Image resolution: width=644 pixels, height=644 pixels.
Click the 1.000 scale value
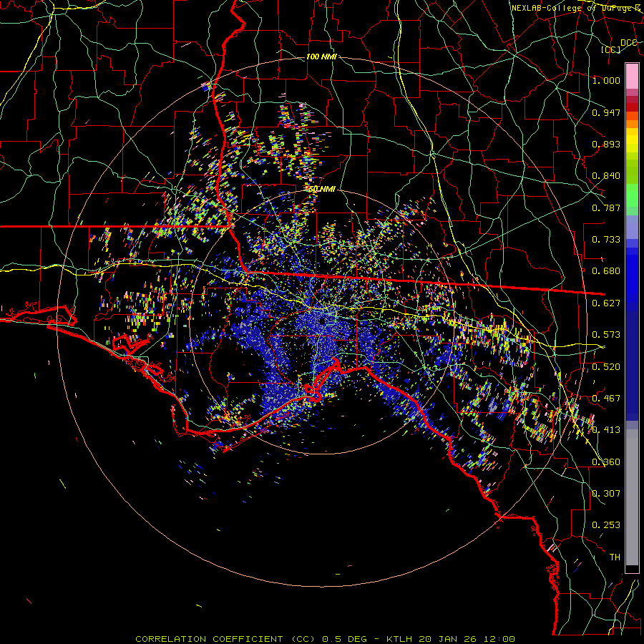606,80
